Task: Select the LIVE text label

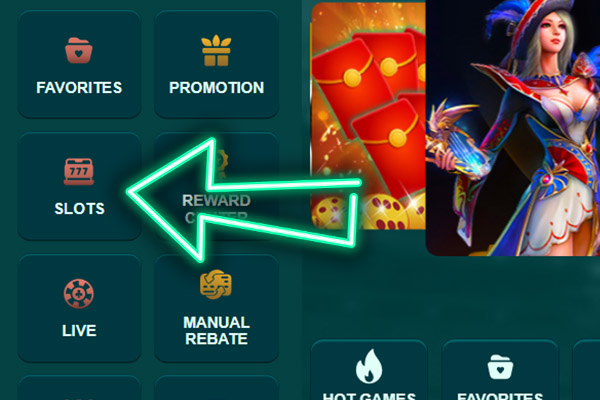Action: (79, 330)
